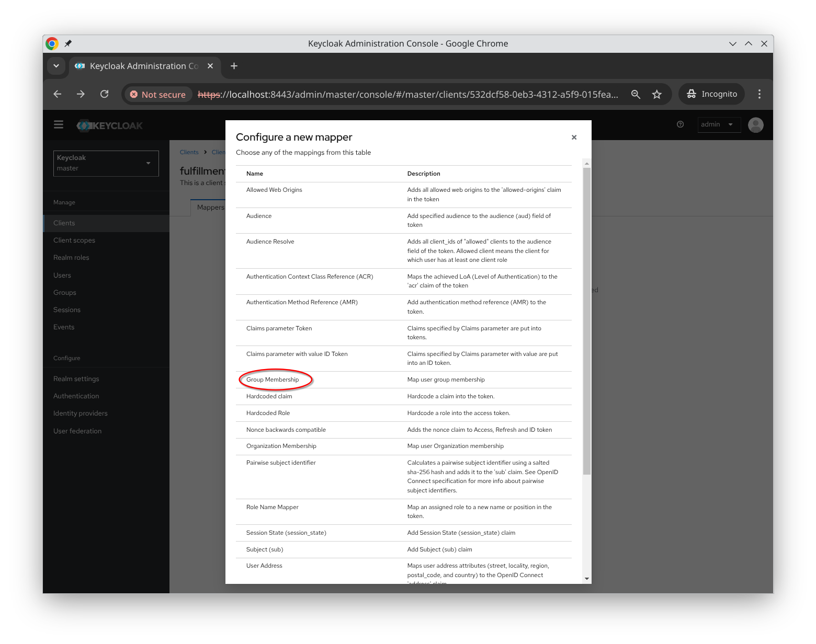Viewport: 816px width, 644px height.
Task: Click the dialog scrollbar down arrow
Action: coord(586,579)
